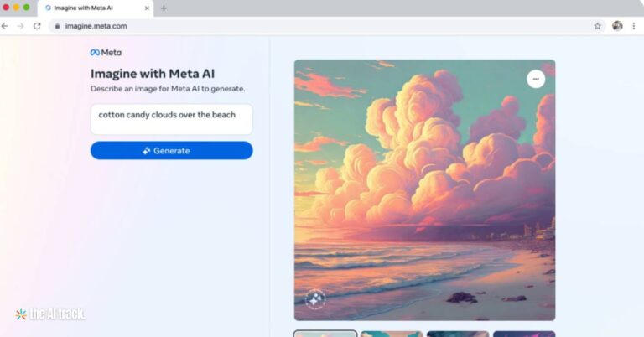Select the first image thumbnail below
This screenshot has width=644, height=337.
coord(325,334)
